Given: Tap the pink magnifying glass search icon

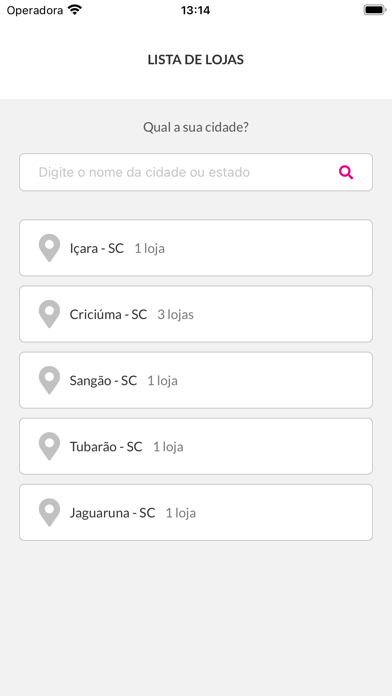Looking at the screenshot, I should pyautogui.click(x=346, y=172).
